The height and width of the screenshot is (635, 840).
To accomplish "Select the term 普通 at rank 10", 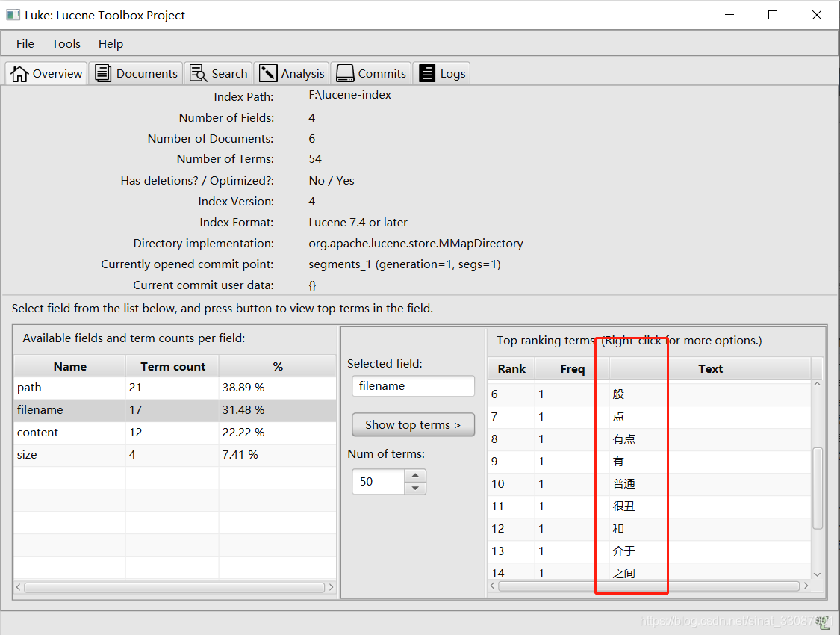I will click(650, 484).
